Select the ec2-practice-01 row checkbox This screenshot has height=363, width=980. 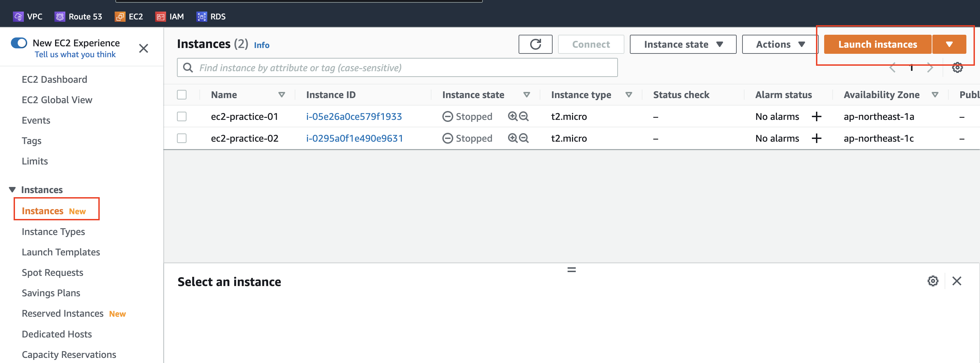[182, 116]
